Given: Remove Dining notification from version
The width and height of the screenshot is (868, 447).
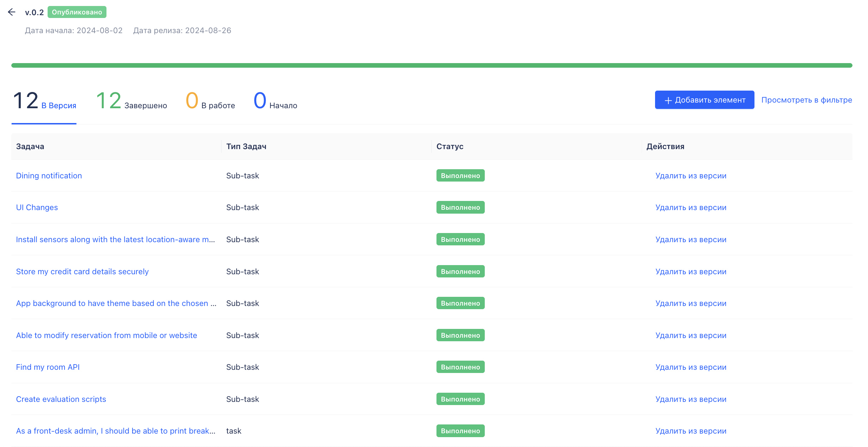Looking at the screenshot, I should click(x=691, y=176).
